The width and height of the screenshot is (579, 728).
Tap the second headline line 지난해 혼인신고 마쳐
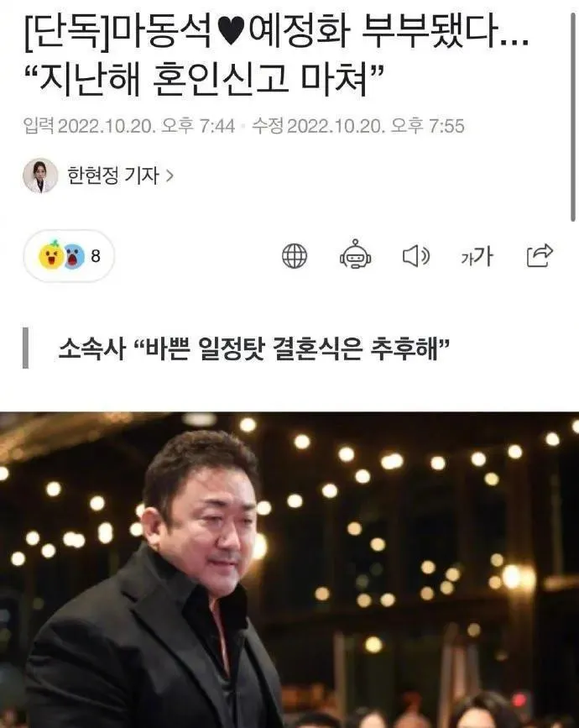tap(206, 80)
